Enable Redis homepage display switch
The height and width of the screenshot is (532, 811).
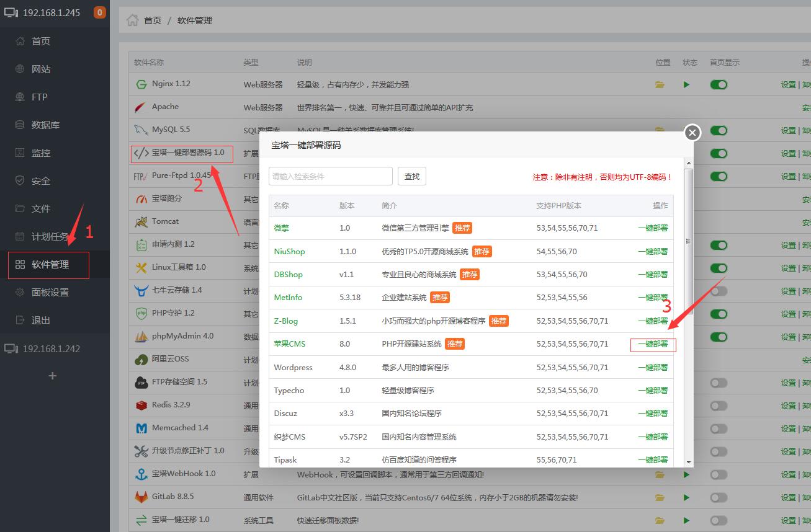tap(719, 406)
